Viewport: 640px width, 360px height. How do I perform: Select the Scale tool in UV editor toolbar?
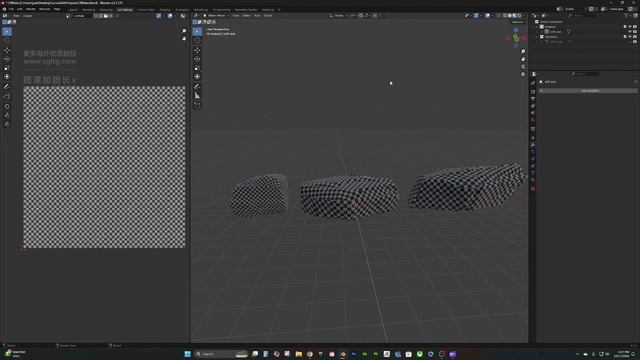click(x=7, y=68)
